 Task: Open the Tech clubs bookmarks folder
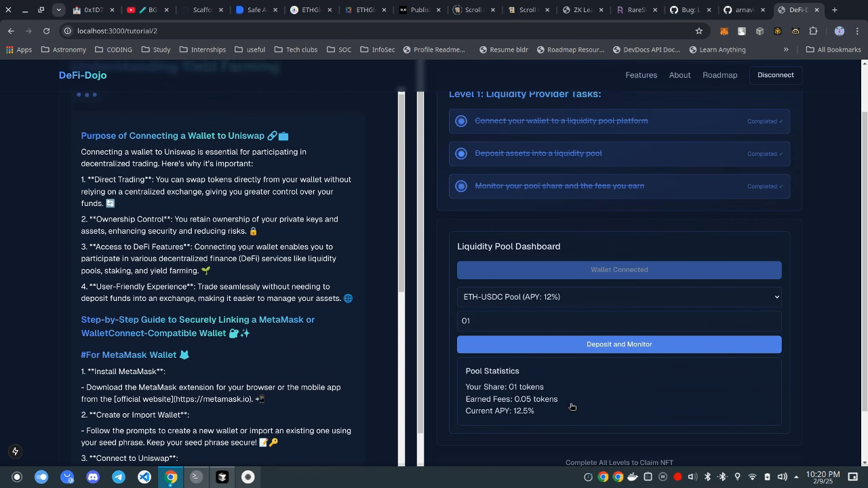pyautogui.click(x=296, y=49)
